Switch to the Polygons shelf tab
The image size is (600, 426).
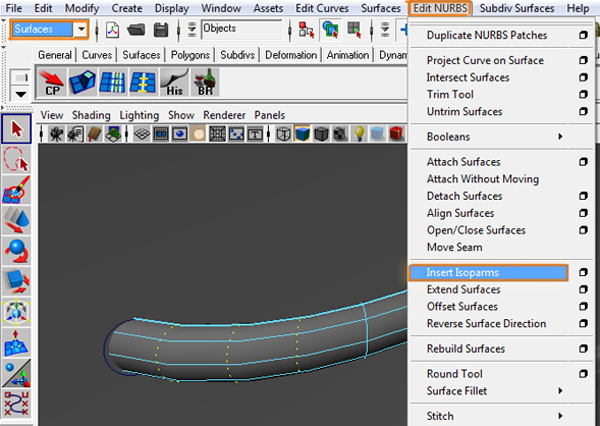(190, 55)
